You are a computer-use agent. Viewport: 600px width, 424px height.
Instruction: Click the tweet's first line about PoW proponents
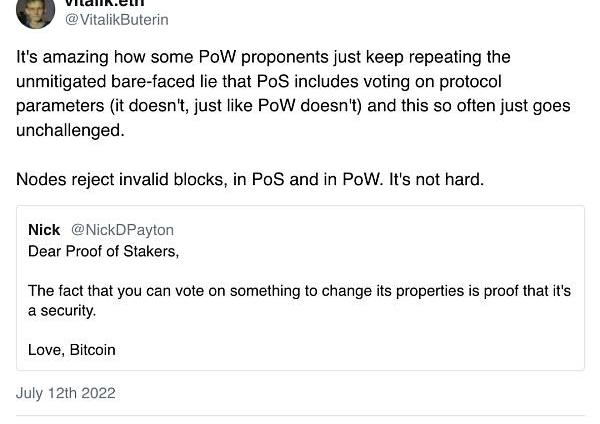tap(263, 57)
